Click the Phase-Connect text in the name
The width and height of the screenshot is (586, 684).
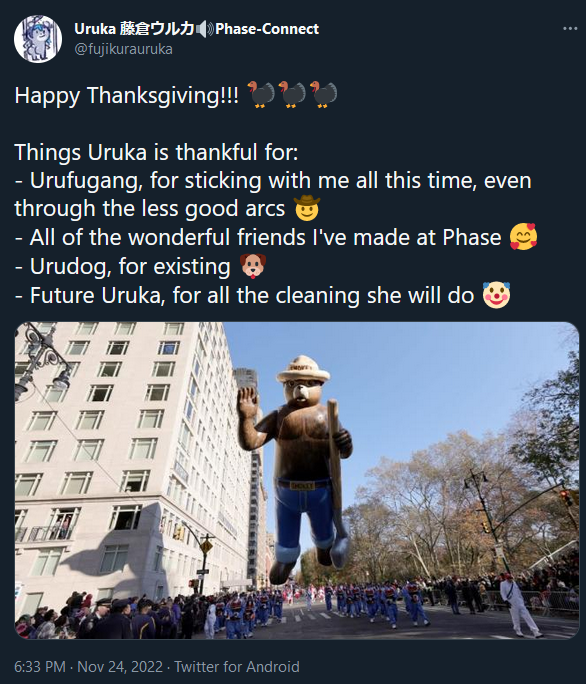click(267, 29)
